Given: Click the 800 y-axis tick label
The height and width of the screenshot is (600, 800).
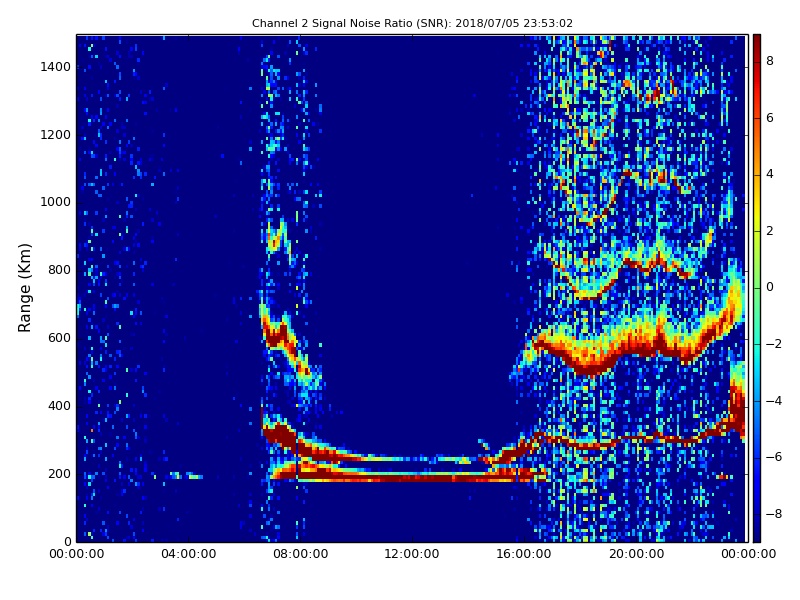Looking at the screenshot, I should (59, 270).
